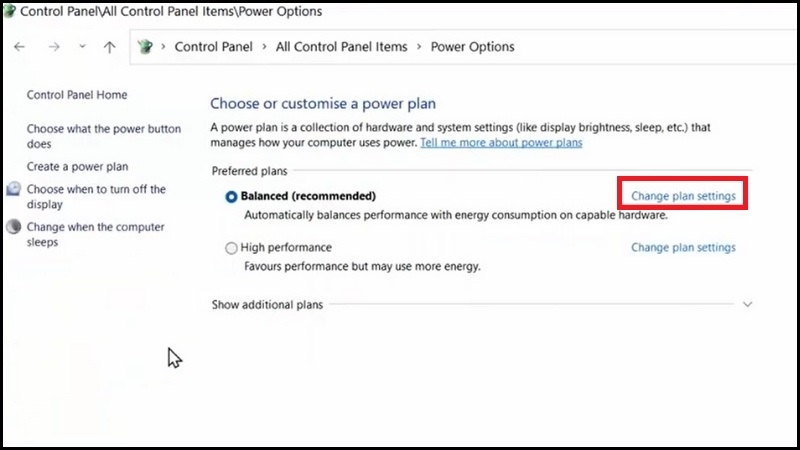Click the display turn-off icon in sidebar
The width and height of the screenshot is (800, 450).
(x=14, y=189)
